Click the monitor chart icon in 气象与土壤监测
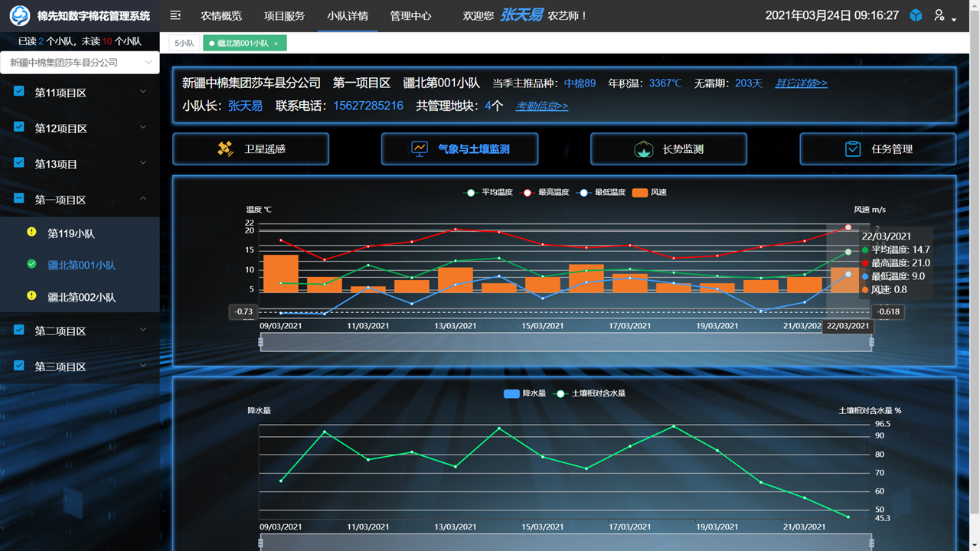This screenshot has height=551, width=980. click(x=420, y=149)
